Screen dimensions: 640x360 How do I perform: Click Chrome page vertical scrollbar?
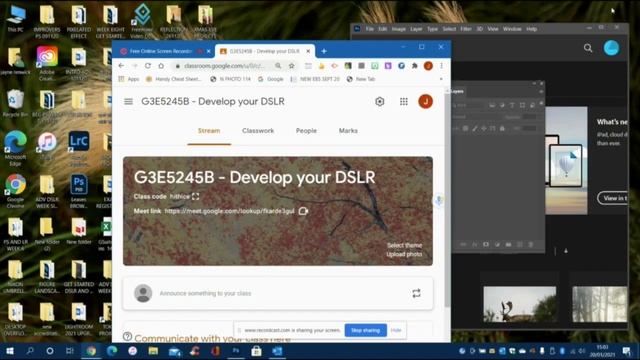point(447,200)
